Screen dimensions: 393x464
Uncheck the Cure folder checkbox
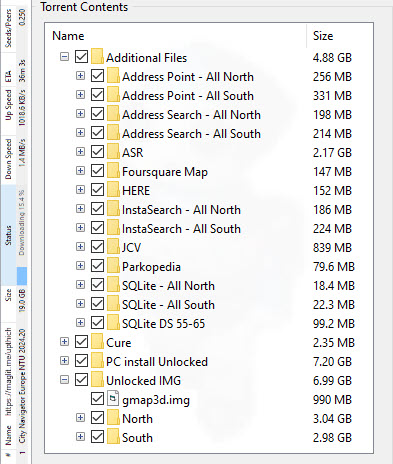point(81,342)
